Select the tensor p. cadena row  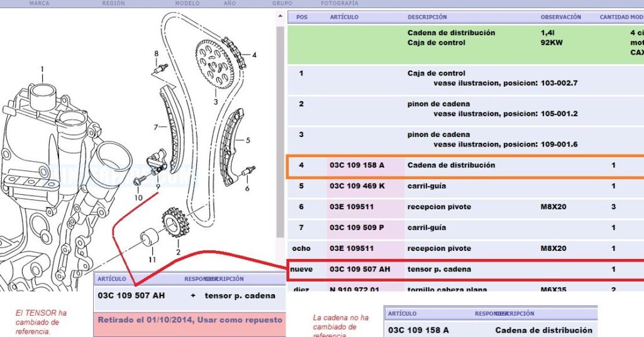465,269
